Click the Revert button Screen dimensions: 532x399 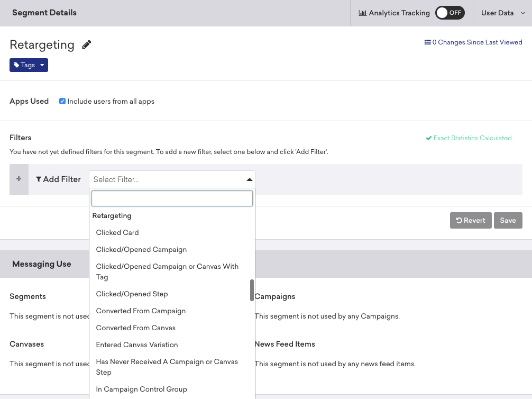pos(471,221)
